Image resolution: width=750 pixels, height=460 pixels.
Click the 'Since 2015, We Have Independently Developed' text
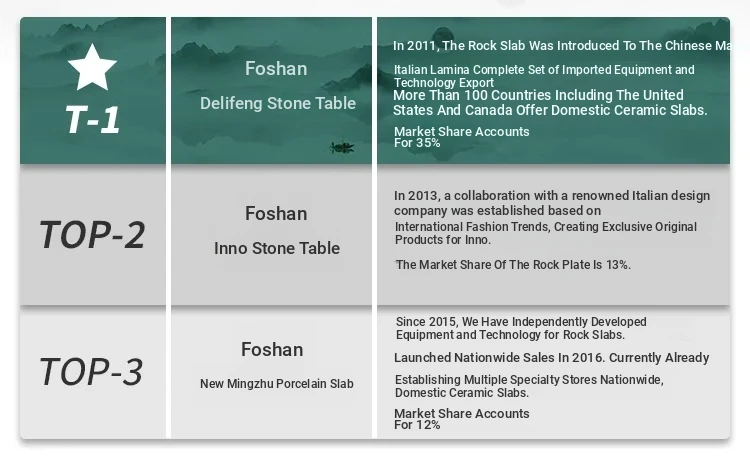click(x=521, y=328)
